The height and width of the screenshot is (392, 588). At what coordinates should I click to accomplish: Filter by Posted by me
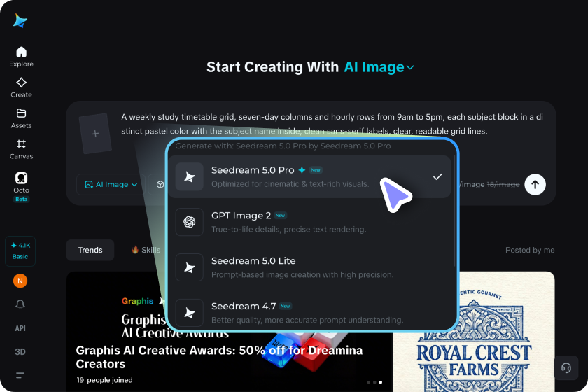click(530, 250)
